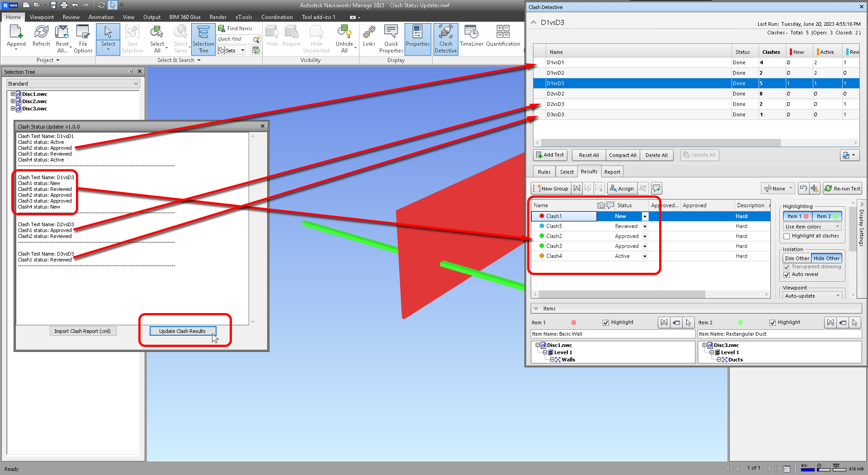Toggle the Item 1 highlighting button
The height and width of the screenshot is (475, 868).
click(x=797, y=216)
